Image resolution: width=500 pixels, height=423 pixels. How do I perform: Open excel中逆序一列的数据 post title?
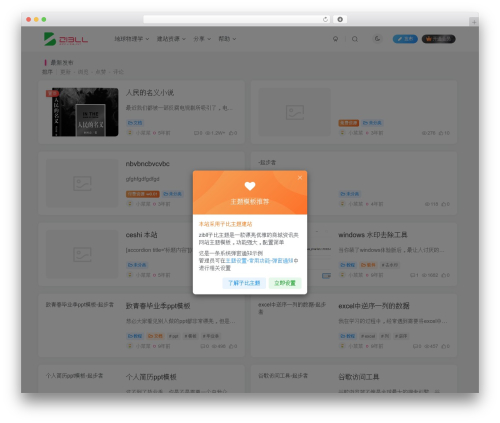click(x=374, y=306)
